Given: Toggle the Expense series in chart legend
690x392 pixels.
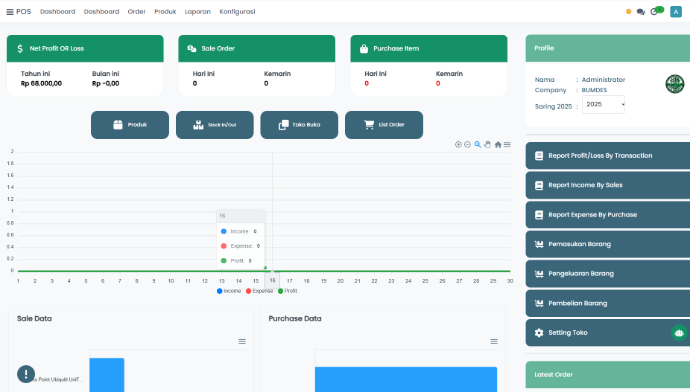Looking at the screenshot, I should pyautogui.click(x=260, y=291).
